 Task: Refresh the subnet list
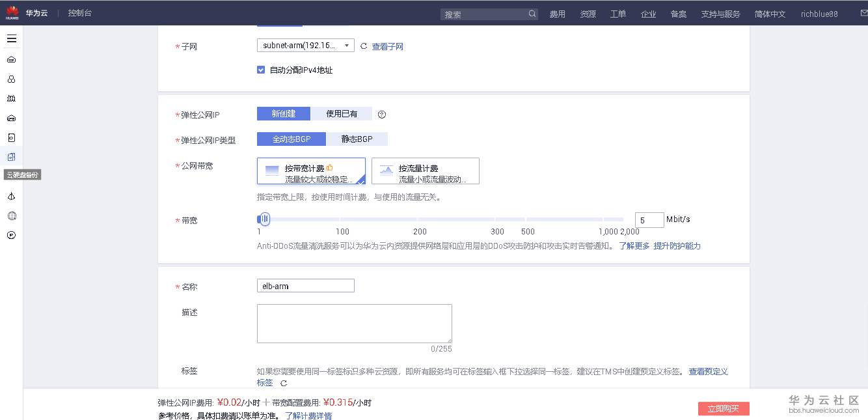[364, 46]
